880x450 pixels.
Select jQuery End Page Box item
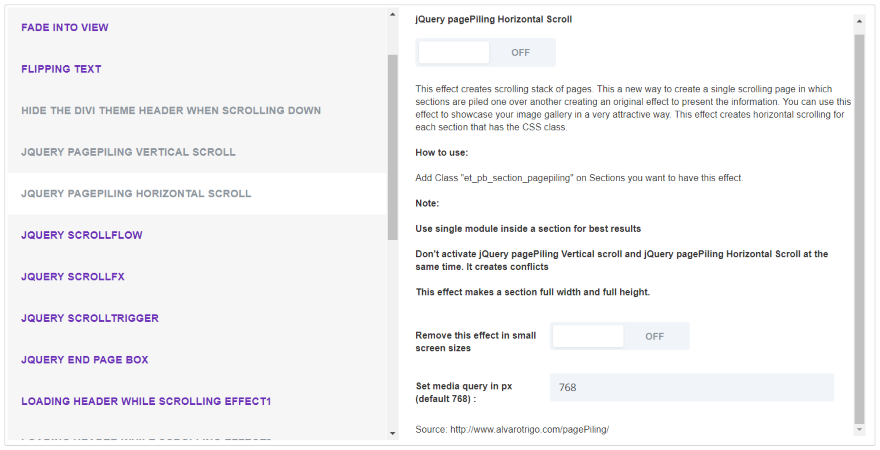(86, 359)
